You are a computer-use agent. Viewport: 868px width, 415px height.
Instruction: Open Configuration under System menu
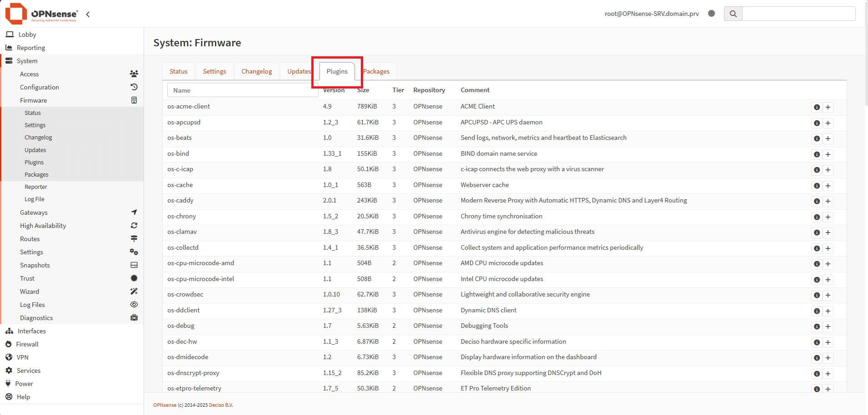(x=73, y=87)
